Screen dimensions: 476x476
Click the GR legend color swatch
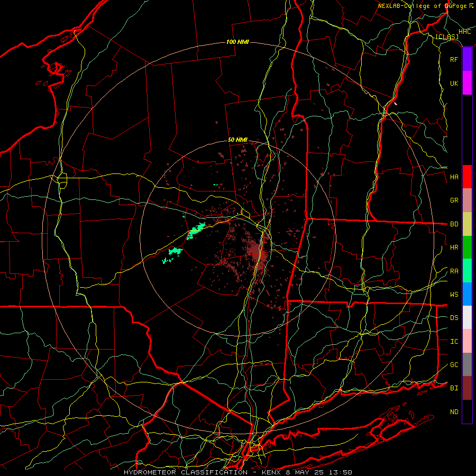tap(467, 200)
